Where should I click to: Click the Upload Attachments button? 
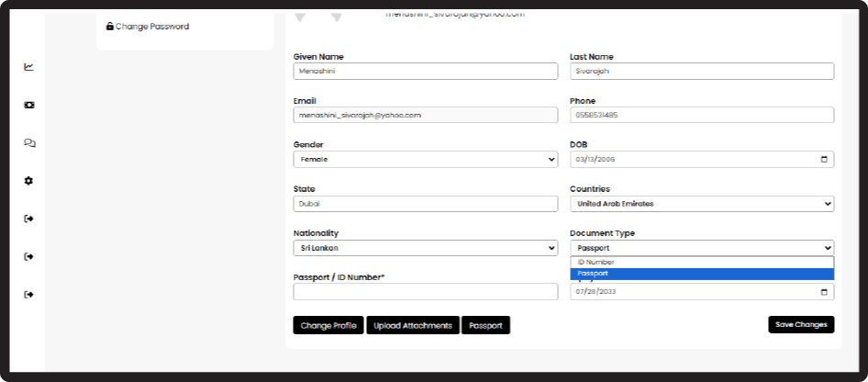pyautogui.click(x=413, y=325)
